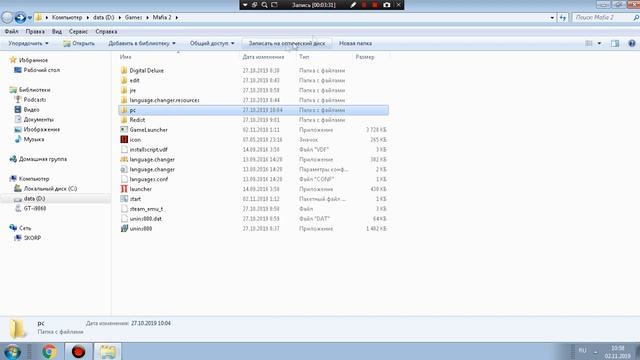The image size is (640, 360).
Task: Select the installscript.vdf file
Action: pyautogui.click(x=148, y=150)
